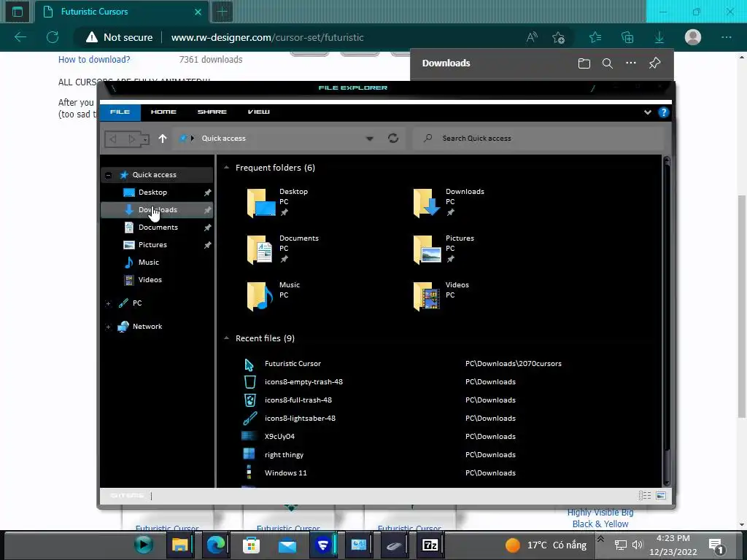
Task: Open the Home ribbon tab
Action: [163, 112]
